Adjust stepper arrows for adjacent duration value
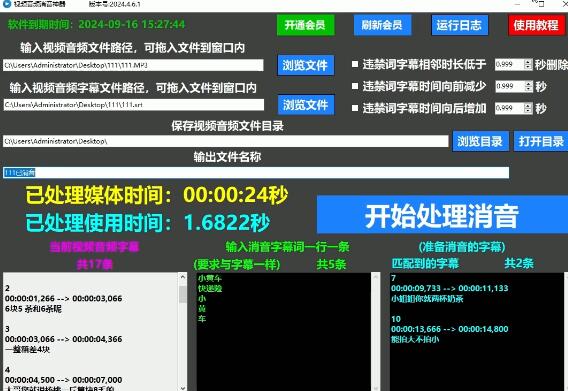 tap(529, 65)
